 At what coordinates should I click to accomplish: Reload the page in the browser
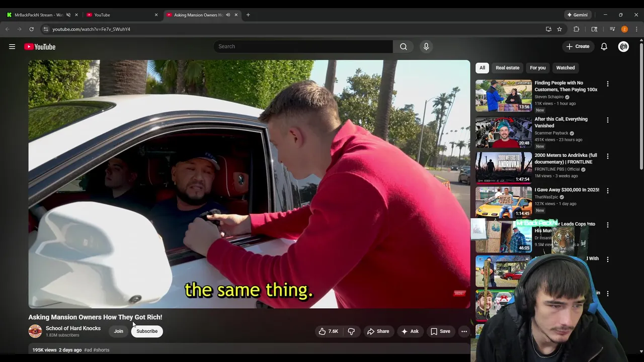tap(32, 29)
